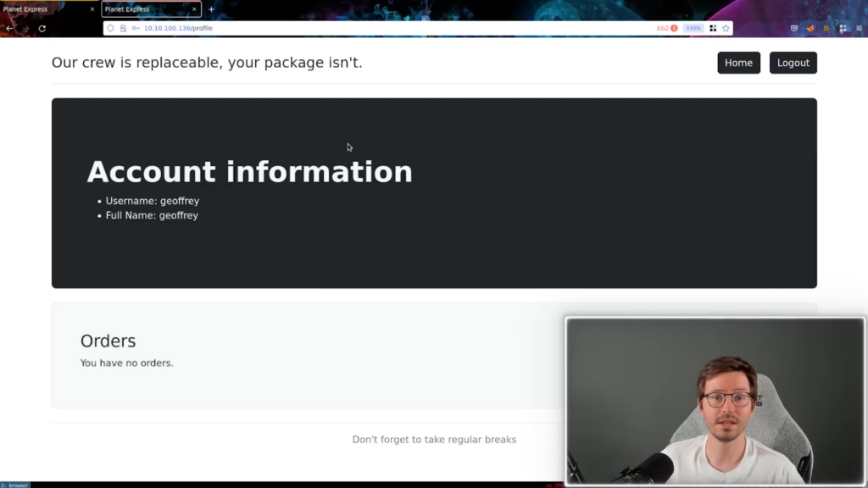This screenshot has height=488, width=868.
Task: Open the Pocket toolbar icon
Action: click(x=793, y=28)
